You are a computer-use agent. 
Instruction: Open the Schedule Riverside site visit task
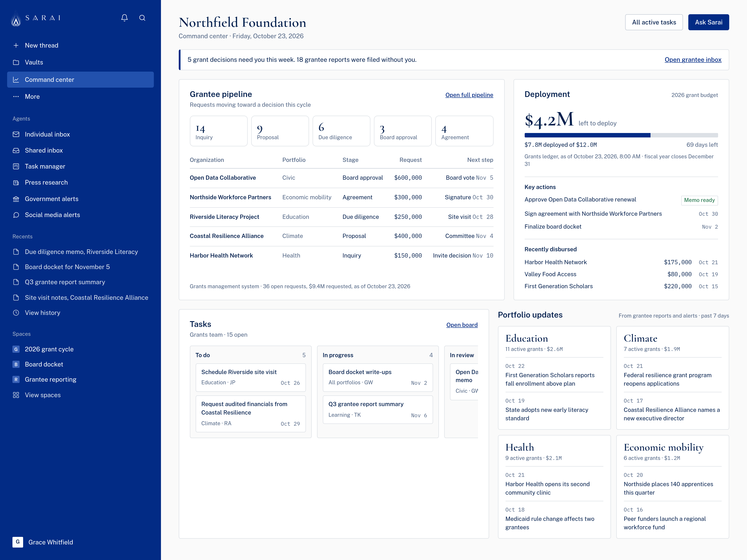tap(250, 377)
